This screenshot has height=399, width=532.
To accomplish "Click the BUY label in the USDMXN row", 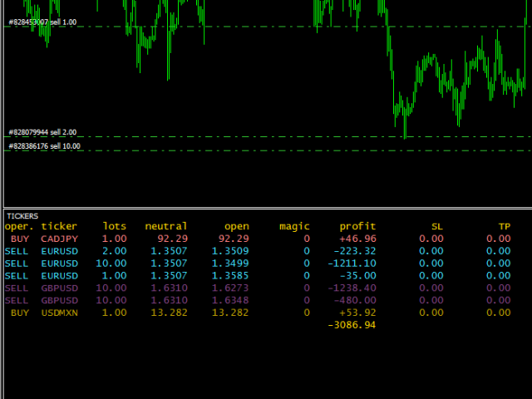I will [x=20, y=313].
